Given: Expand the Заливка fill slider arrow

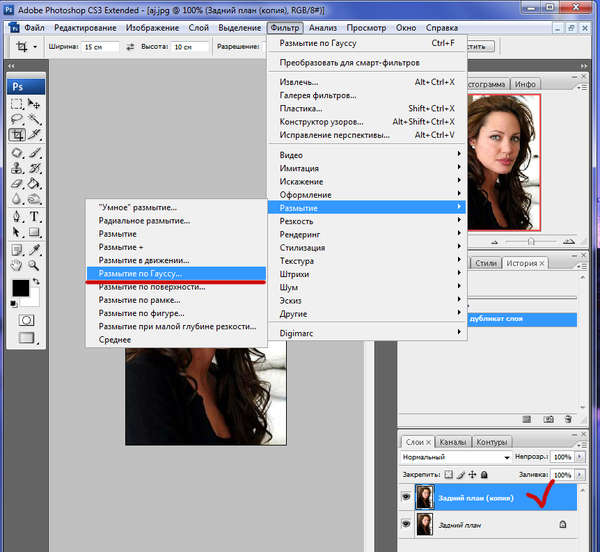Looking at the screenshot, I should [580, 474].
